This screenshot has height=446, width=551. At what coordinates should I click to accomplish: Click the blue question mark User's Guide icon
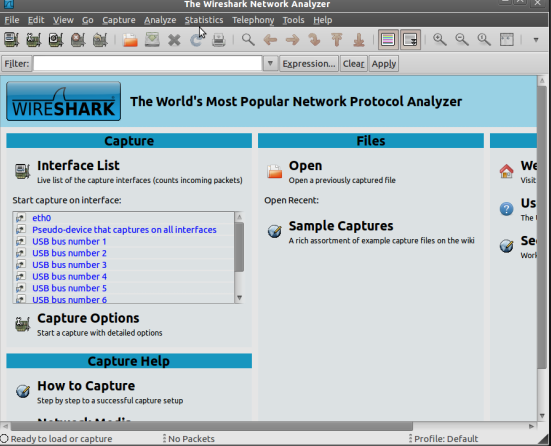click(506, 209)
